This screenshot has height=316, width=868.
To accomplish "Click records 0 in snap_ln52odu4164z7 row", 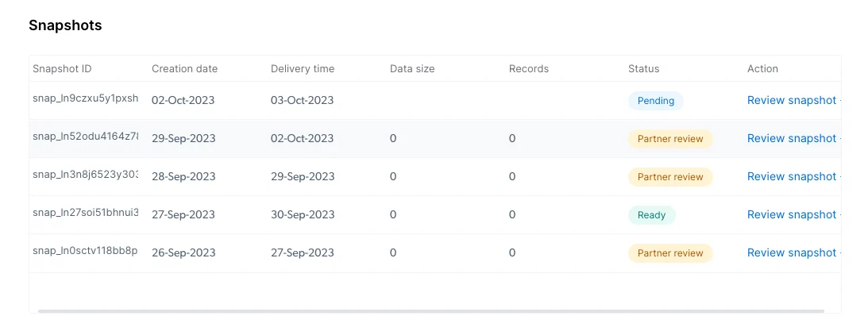I will [x=512, y=138].
